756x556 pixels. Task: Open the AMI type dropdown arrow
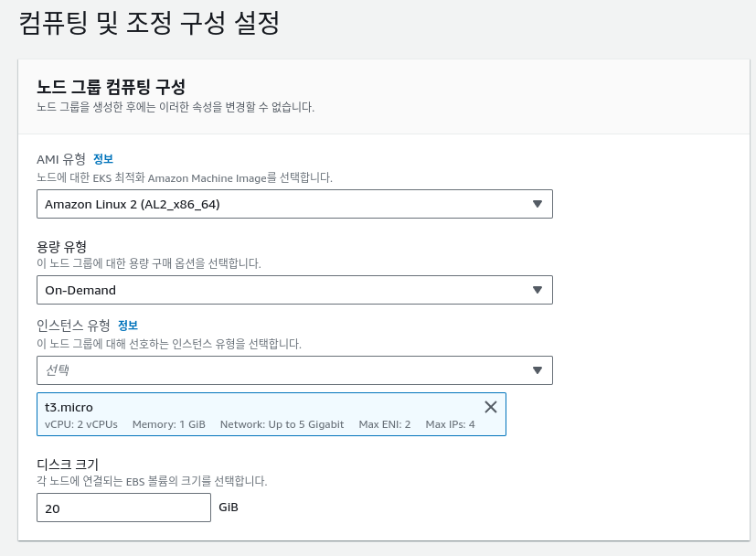(538, 204)
